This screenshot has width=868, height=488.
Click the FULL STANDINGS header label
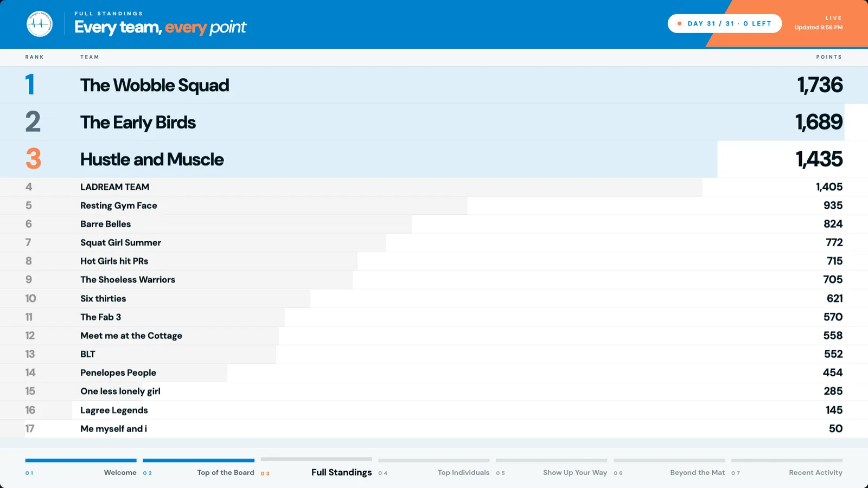109,14
